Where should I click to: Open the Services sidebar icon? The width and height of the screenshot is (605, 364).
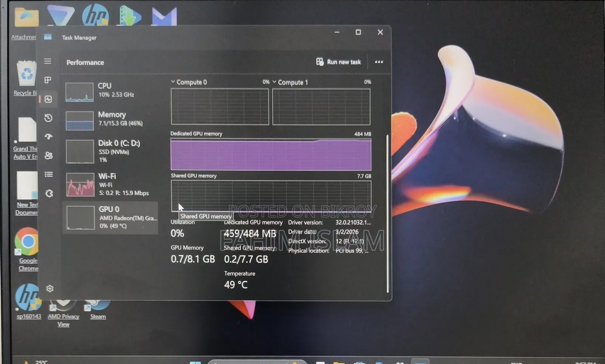[49, 193]
